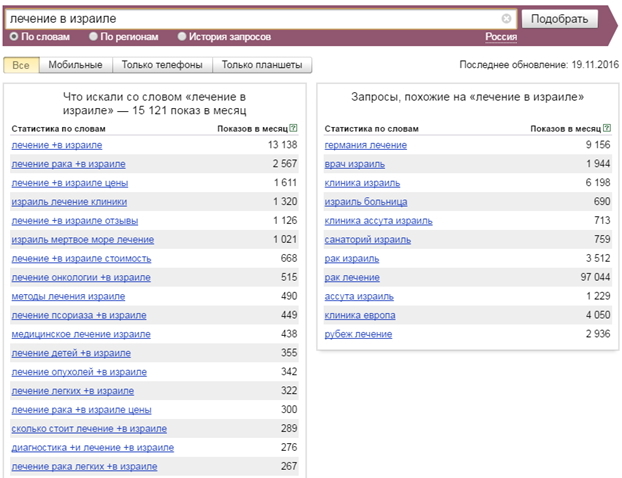The height and width of the screenshot is (478, 622).
Task: Switch to the 'Все' tab
Action: [x=21, y=65]
